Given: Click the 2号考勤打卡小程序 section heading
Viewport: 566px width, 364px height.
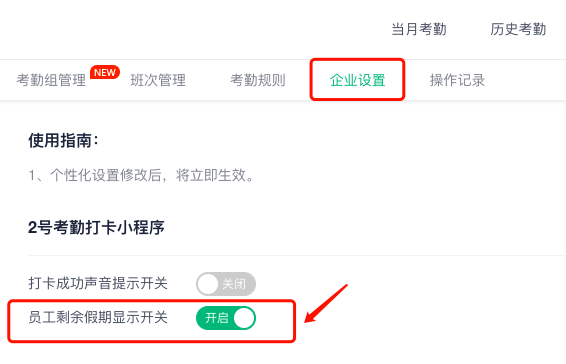Looking at the screenshot, I should [x=96, y=228].
